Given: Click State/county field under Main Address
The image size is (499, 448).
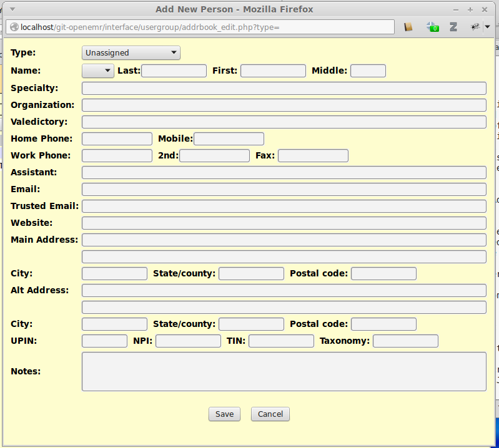Looking at the screenshot, I should [x=252, y=273].
